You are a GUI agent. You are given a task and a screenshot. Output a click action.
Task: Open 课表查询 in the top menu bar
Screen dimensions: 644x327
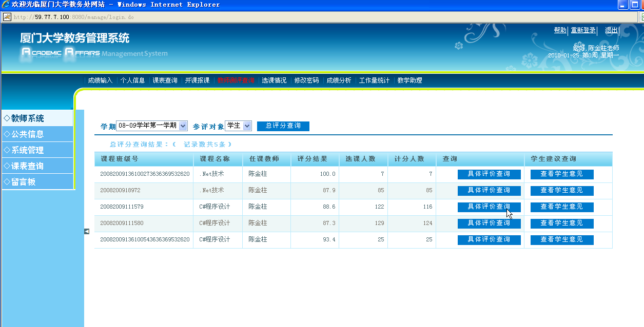(x=165, y=80)
